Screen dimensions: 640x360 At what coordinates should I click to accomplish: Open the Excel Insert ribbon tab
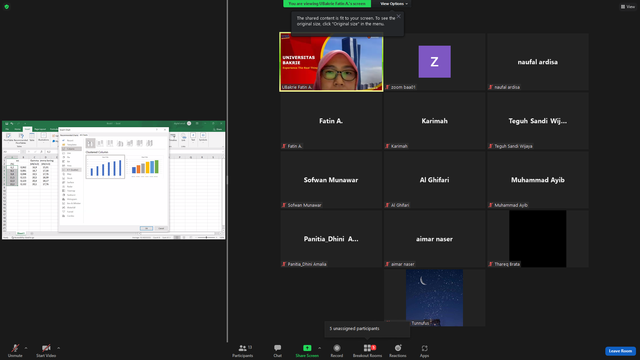pyautogui.click(x=27, y=129)
